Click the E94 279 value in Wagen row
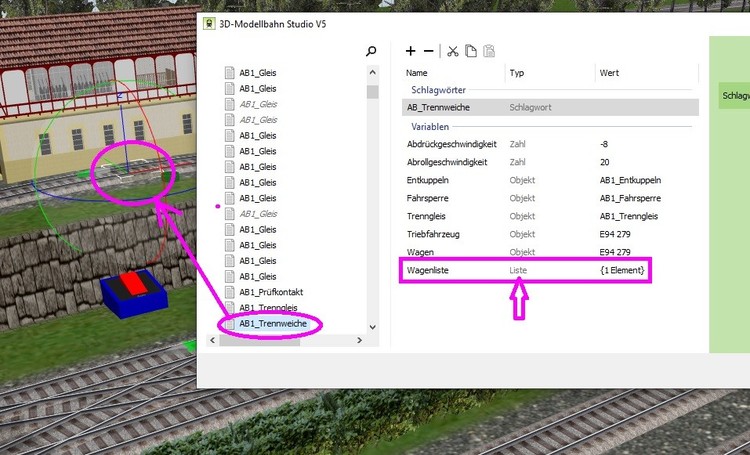The width and height of the screenshot is (750, 455). pyautogui.click(x=615, y=252)
